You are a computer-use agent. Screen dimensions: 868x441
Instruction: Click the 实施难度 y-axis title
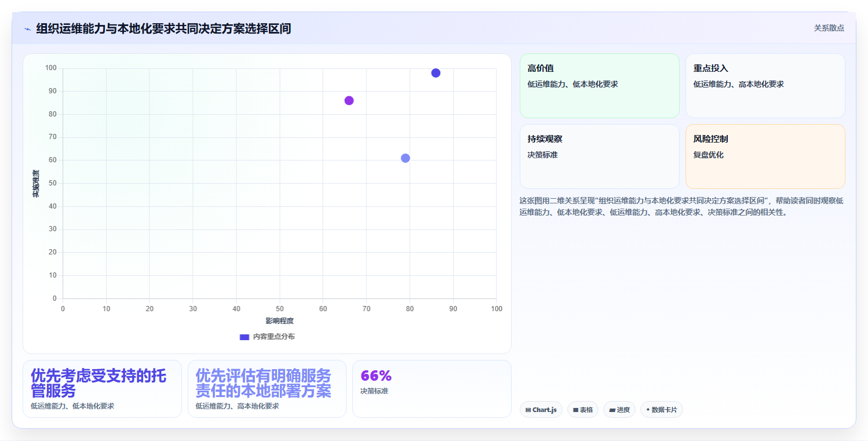click(x=35, y=183)
